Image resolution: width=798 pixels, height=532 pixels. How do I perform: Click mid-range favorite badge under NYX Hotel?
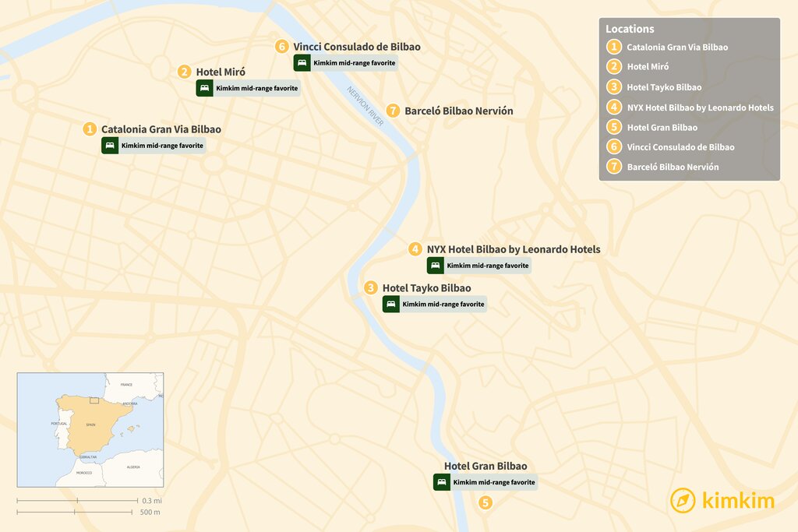487,266
